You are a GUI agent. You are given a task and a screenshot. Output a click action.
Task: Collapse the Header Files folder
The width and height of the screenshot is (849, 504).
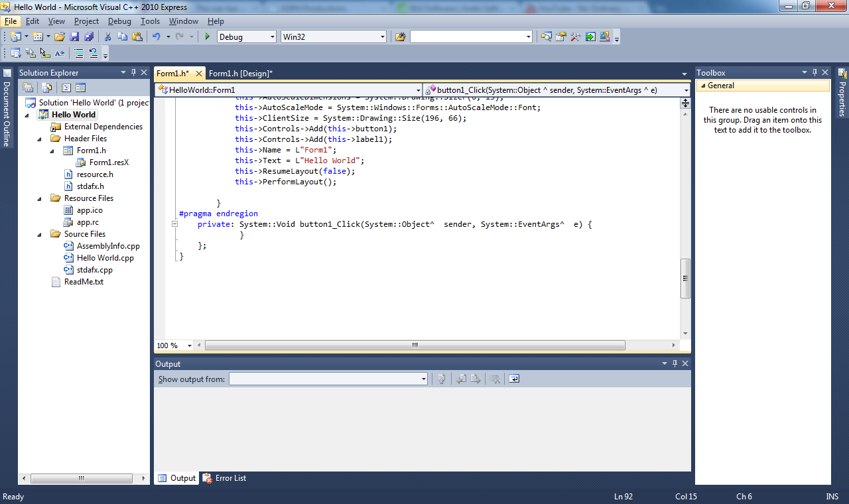pyautogui.click(x=39, y=139)
